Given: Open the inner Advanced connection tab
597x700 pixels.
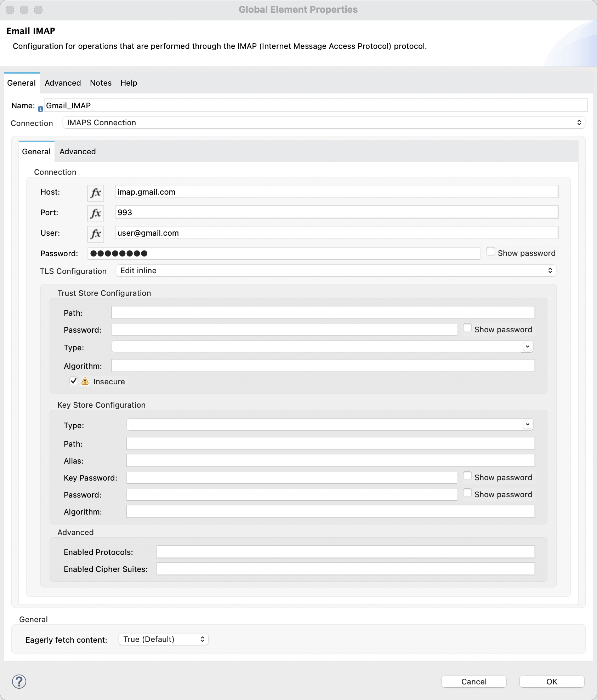Looking at the screenshot, I should 78,151.
